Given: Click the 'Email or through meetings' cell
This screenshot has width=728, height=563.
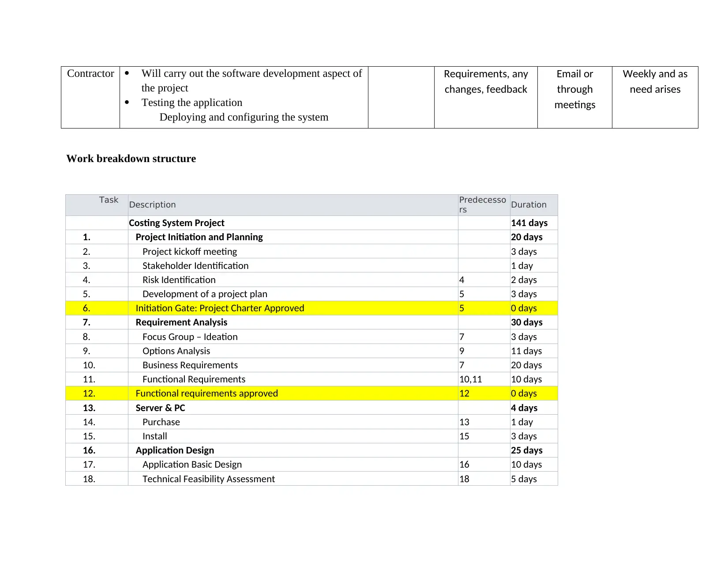Looking at the screenshot, I should [574, 97].
